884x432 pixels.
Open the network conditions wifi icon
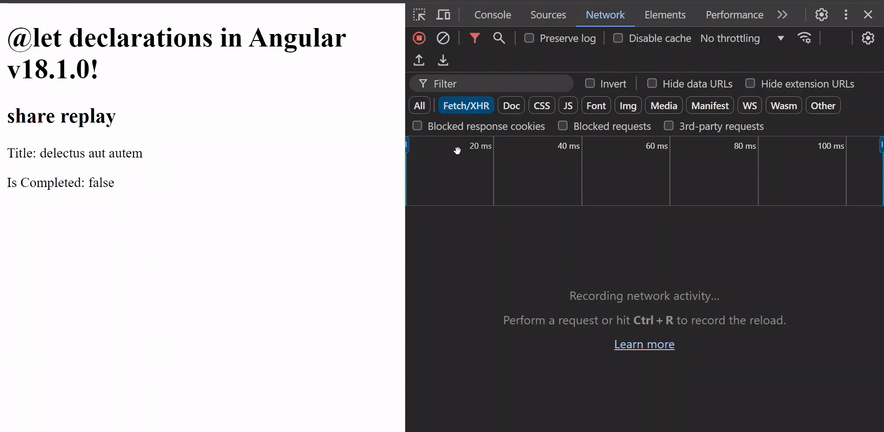click(x=805, y=38)
